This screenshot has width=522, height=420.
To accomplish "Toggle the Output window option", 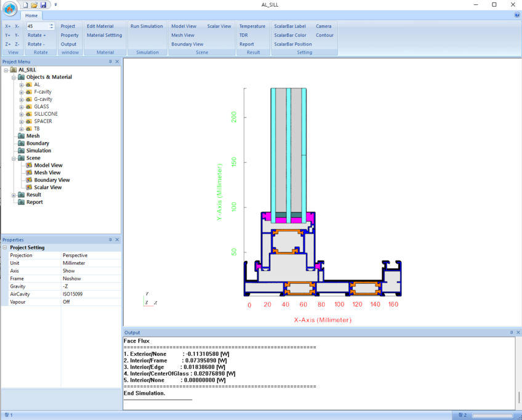I will (68, 44).
